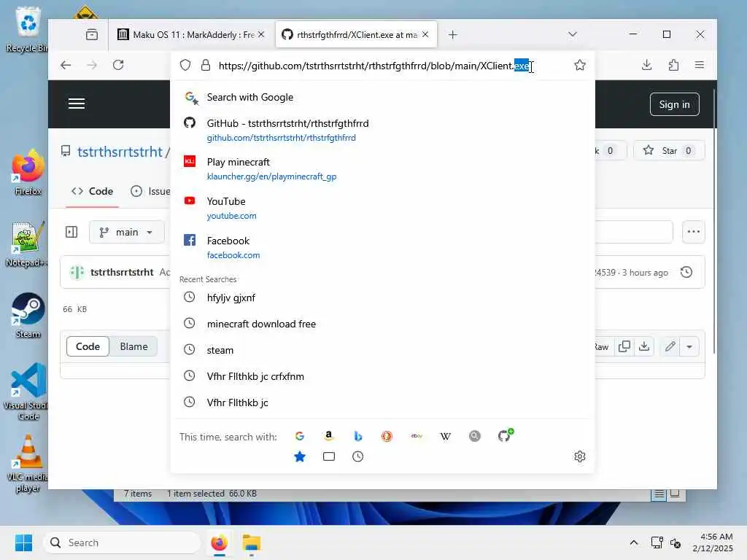Click commit author tstrthsrrtstrht link
Viewport: 747px width, 560px height.
tap(122, 272)
